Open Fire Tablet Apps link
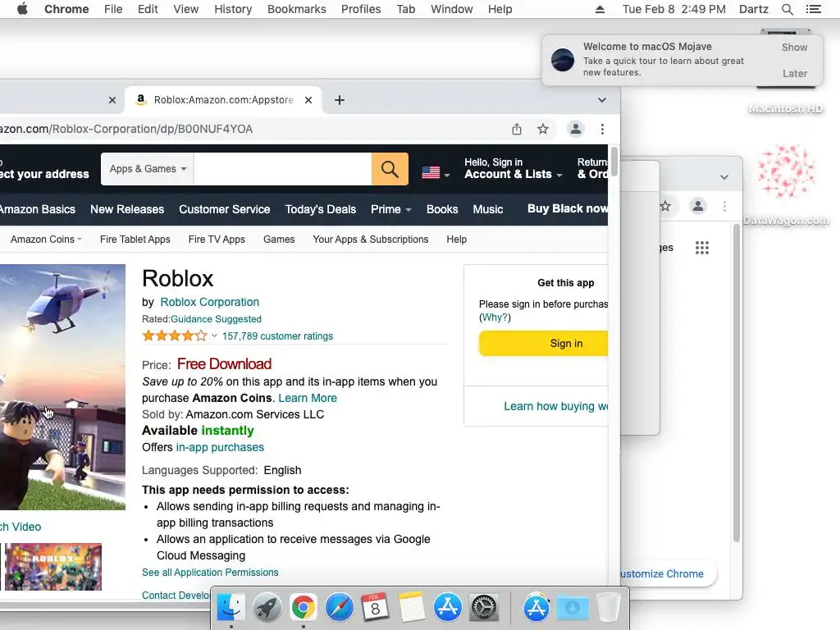The image size is (840, 630). click(135, 240)
